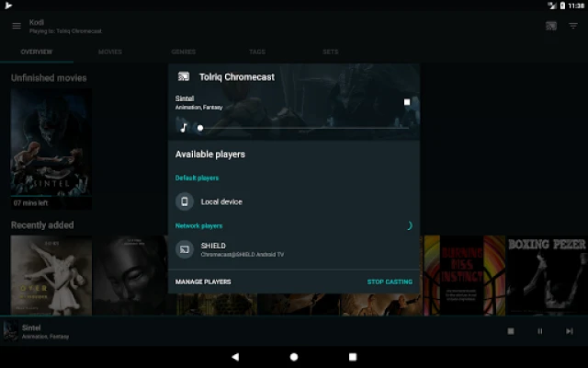
Task: Click play notification icon in status bar
Action: click(x=8, y=6)
